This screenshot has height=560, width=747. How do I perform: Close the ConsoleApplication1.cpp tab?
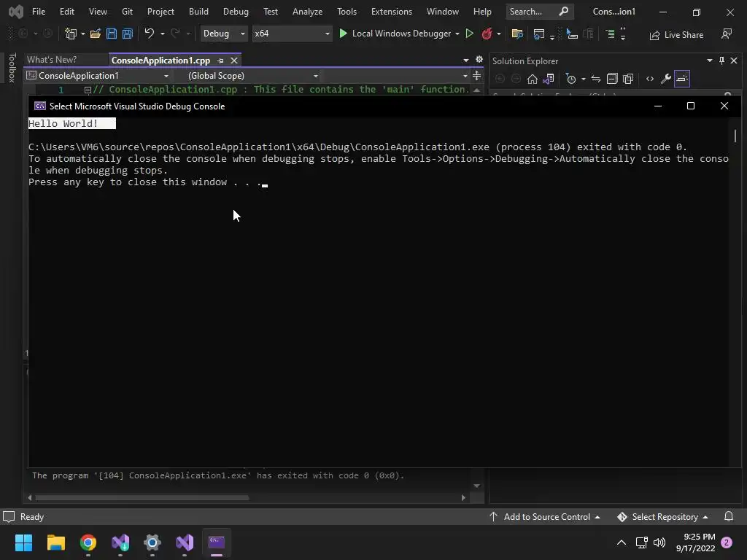coord(234,61)
